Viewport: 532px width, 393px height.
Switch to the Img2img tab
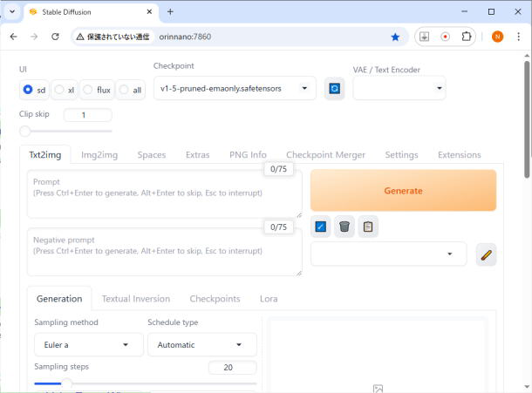[99, 154]
